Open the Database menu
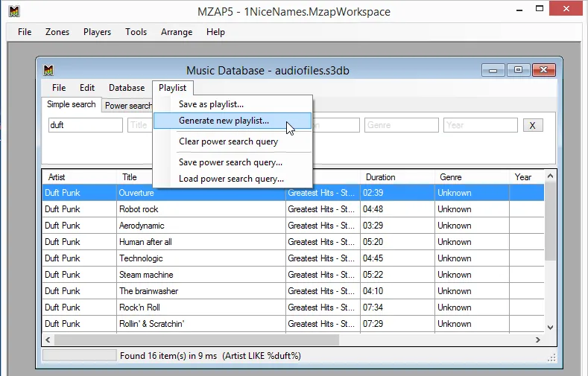This screenshot has width=588, height=376. 127,88
